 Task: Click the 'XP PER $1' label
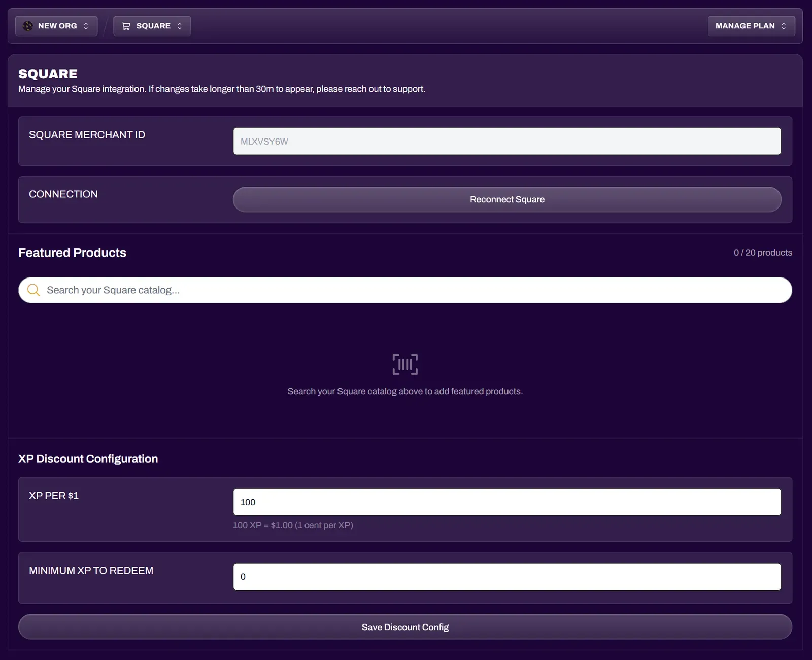coord(54,496)
